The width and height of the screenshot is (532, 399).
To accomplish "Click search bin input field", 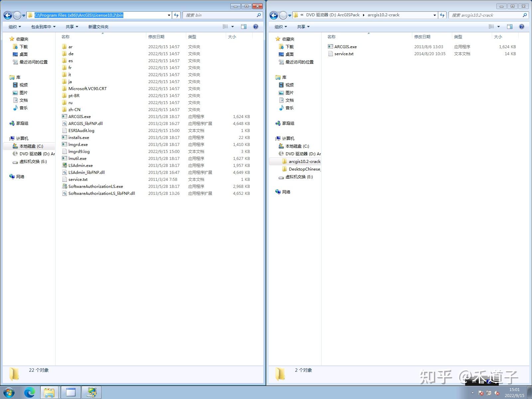I will [x=223, y=15].
